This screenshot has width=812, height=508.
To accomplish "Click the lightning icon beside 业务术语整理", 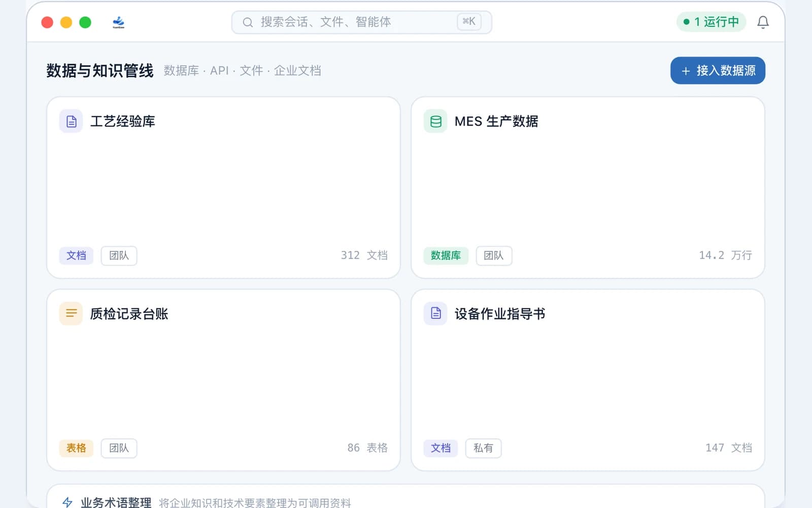I will tap(67, 502).
